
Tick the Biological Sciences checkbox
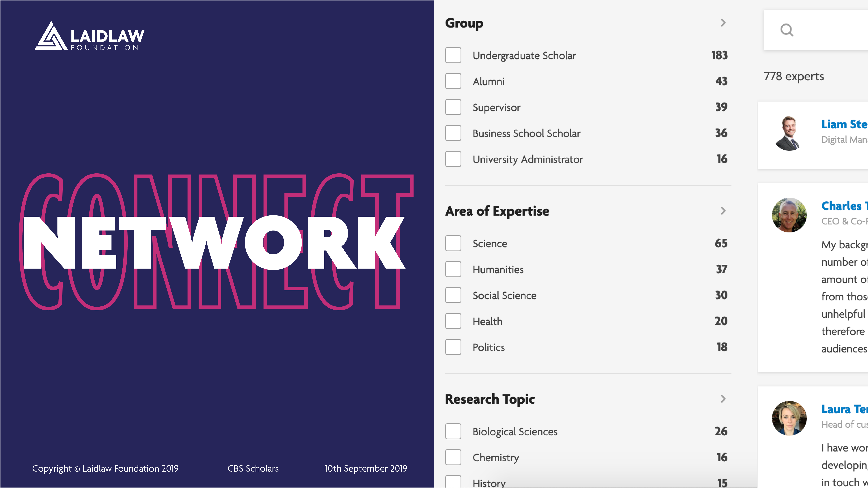(453, 431)
